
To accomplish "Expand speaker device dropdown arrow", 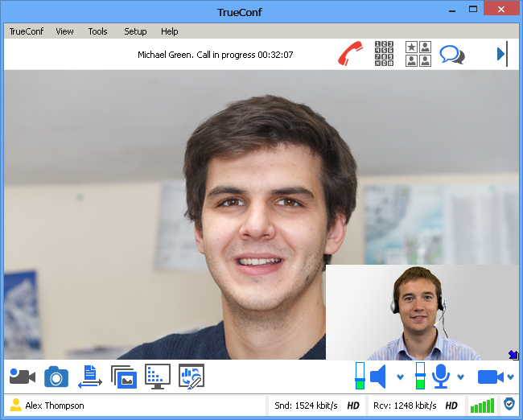I will point(400,377).
